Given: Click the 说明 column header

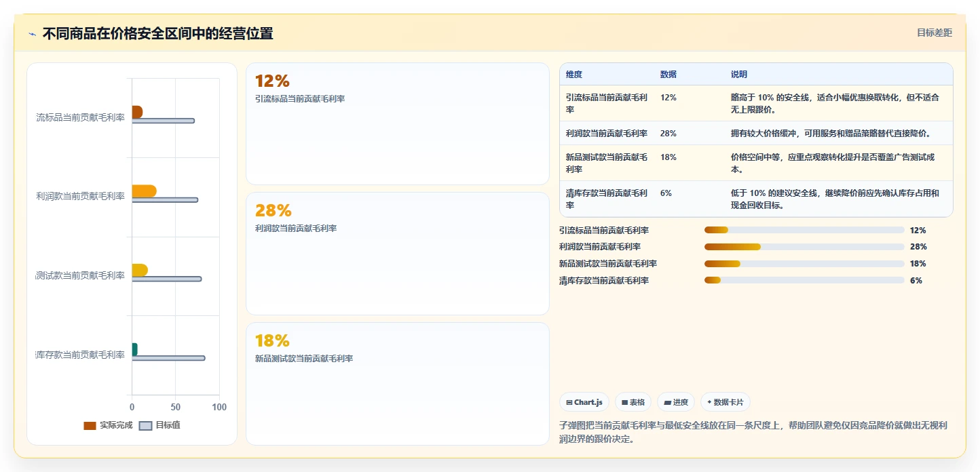Looking at the screenshot, I should coord(739,75).
